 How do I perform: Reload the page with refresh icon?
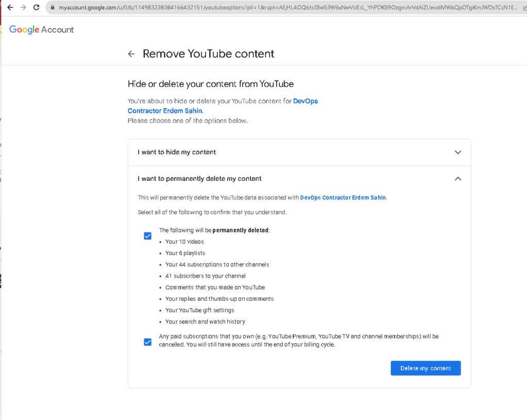pyautogui.click(x=36, y=7)
